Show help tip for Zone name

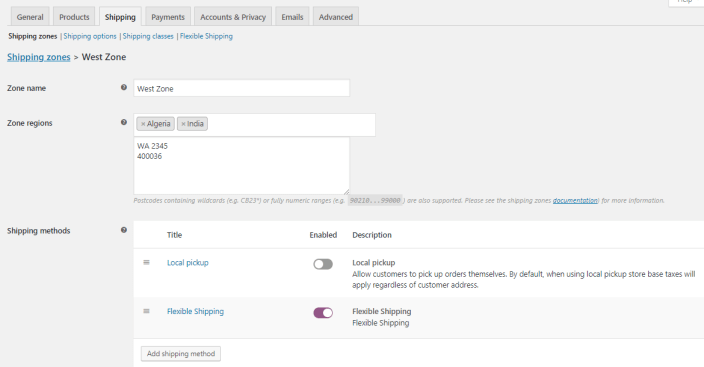[x=124, y=88]
